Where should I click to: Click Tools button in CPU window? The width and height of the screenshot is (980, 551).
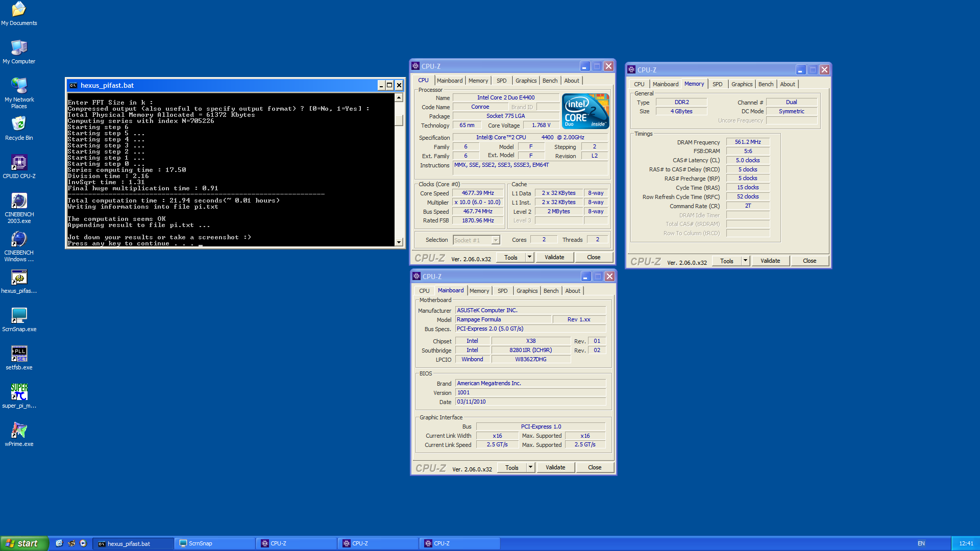point(511,258)
